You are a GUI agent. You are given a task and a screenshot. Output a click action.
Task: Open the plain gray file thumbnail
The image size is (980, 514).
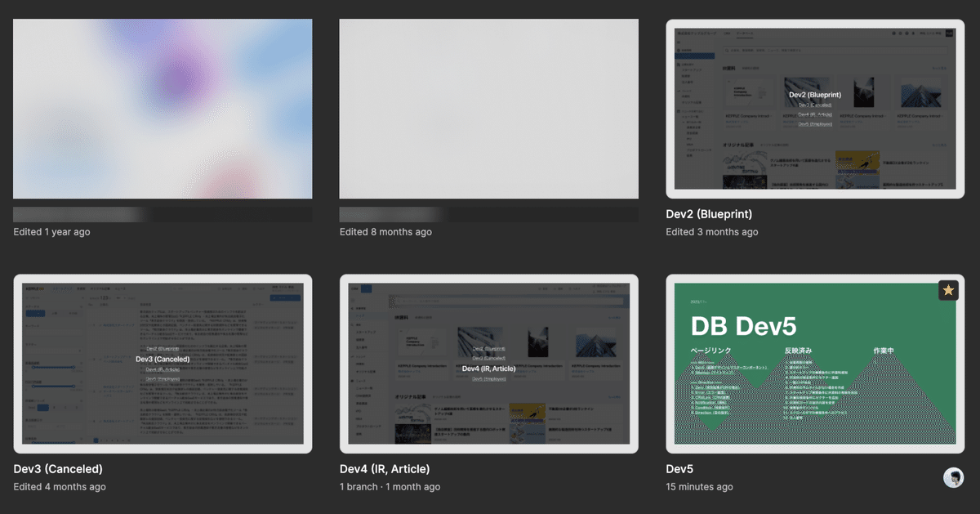click(x=488, y=109)
